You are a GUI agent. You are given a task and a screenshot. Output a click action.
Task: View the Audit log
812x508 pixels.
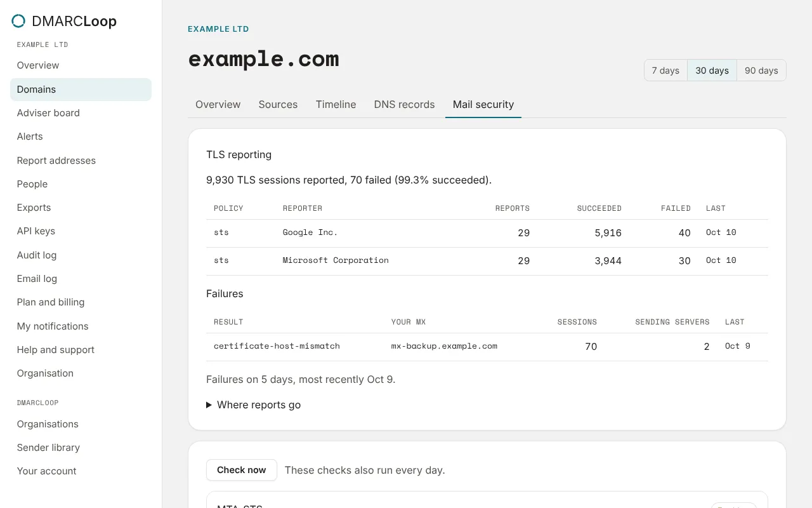click(x=81, y=255)
